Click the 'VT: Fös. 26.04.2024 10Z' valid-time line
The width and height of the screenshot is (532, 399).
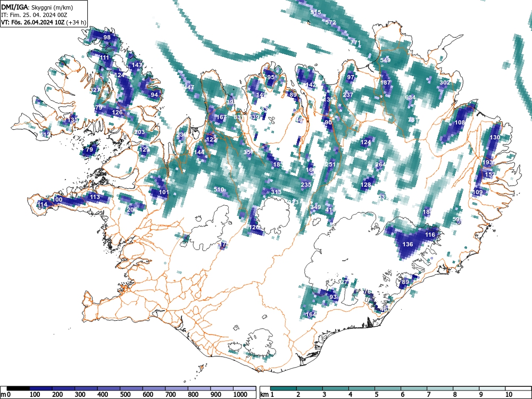coord(34,22)
